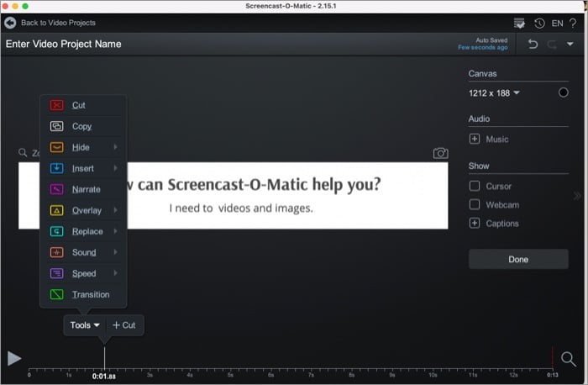588x385 pixels.
Task: Add captions with the plus icon
Action: (475, 224)
